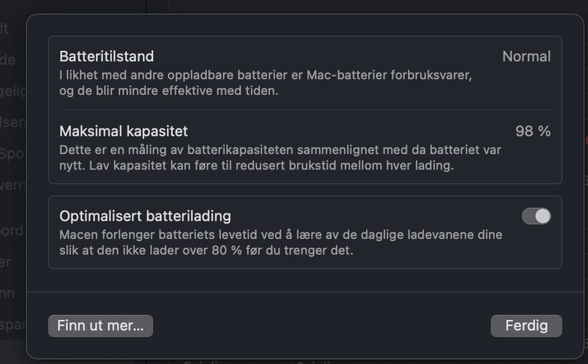Select the partially hidden sidebar item ending in "er"
The height and width of the screenshot is (364, 588).
click(6, 262)
